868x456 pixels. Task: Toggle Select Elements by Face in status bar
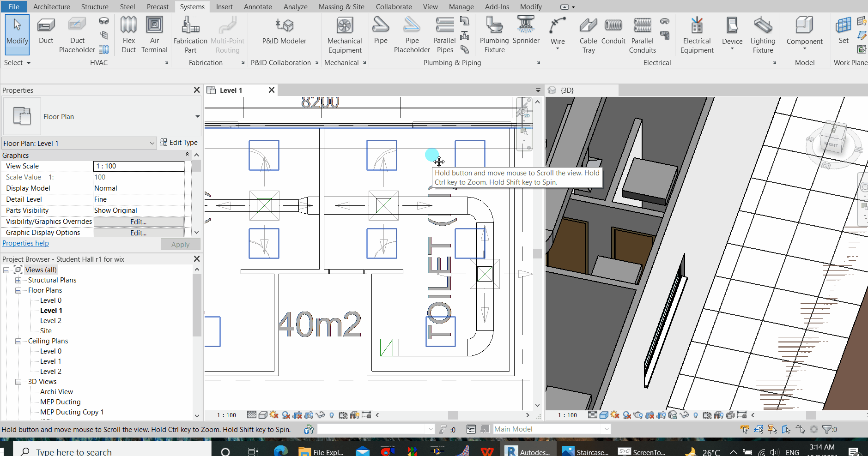click(786, 429)
